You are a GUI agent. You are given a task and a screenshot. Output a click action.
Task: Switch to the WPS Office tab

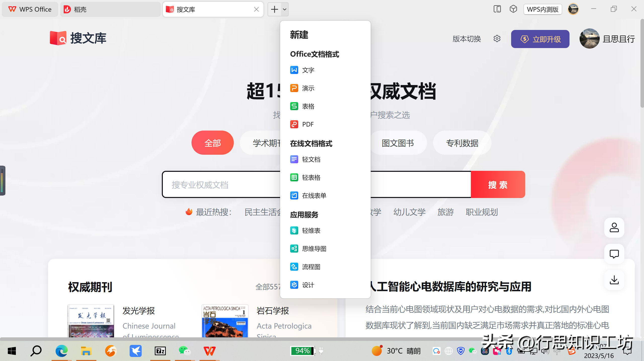pos(30,10)
